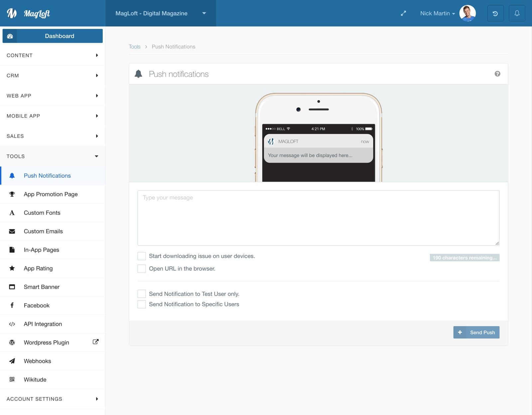Click the plus icon on Send Push
Screen dimensions: 532x415
click(460, 332)
